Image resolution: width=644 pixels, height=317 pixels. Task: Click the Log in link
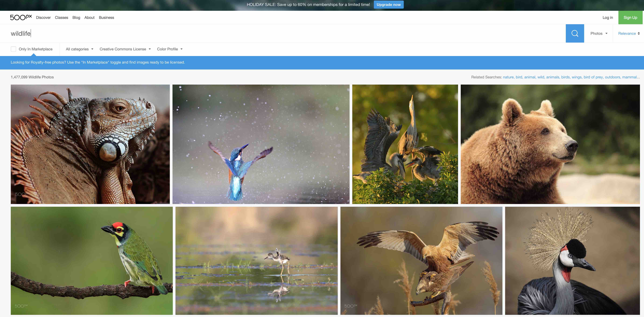tap(608, 18)
